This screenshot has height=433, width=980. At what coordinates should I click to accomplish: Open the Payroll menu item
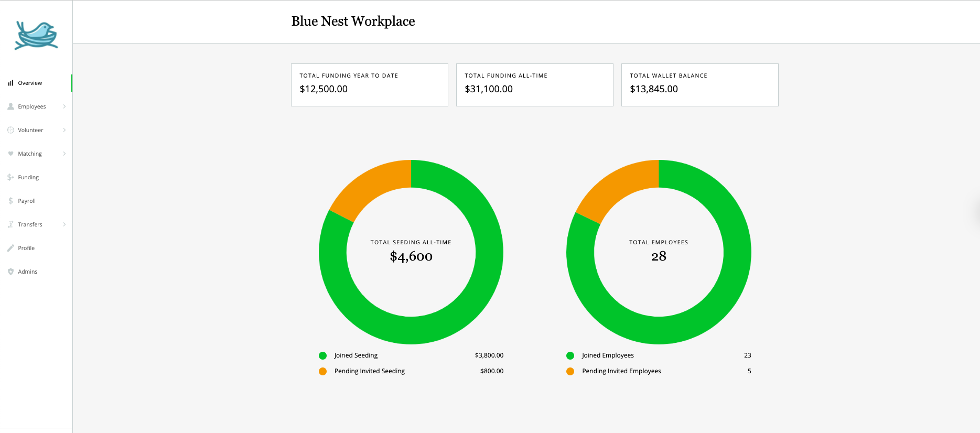27,201
